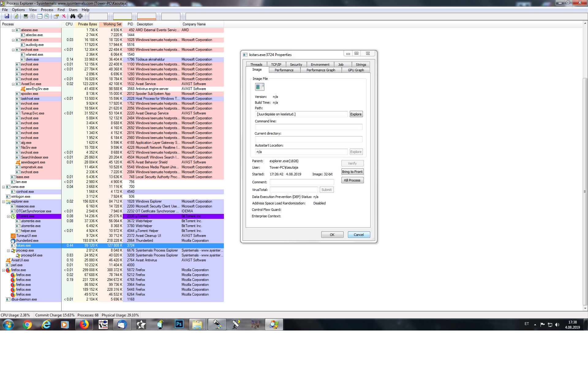The width and height of the screenshot is (588, 366).
Task: Open VNC viewer taskbar icon
Action: tap(103, 324)
